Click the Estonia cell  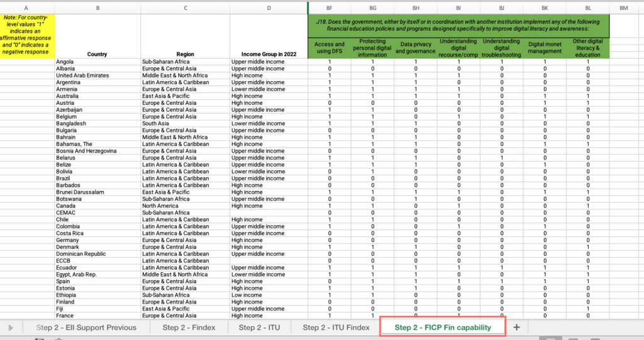pyautogui.click(x=97, y=288)
